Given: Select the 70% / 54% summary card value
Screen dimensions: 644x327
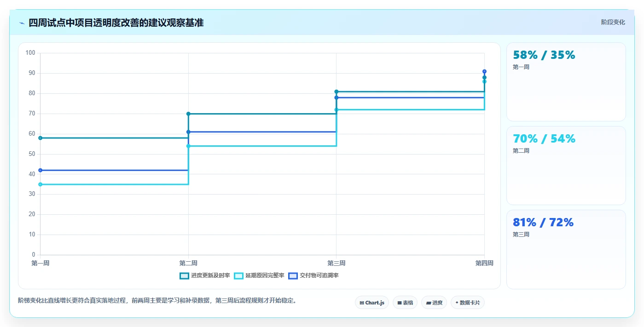Looking at the screenshot, I should coord(544,139).
